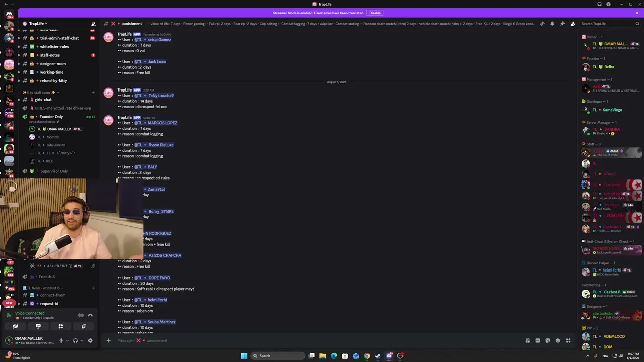Open Google Chrome from the taskbar

point(367,356)
